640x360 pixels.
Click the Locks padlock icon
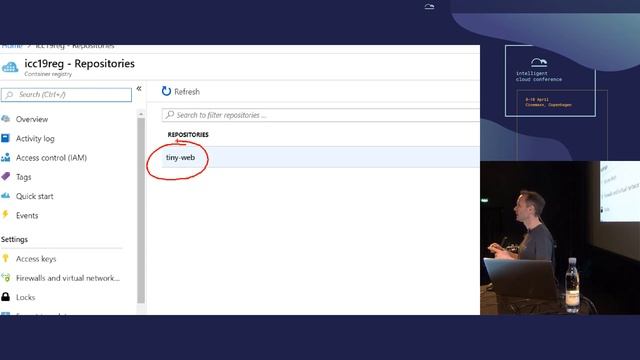point(5,297)
